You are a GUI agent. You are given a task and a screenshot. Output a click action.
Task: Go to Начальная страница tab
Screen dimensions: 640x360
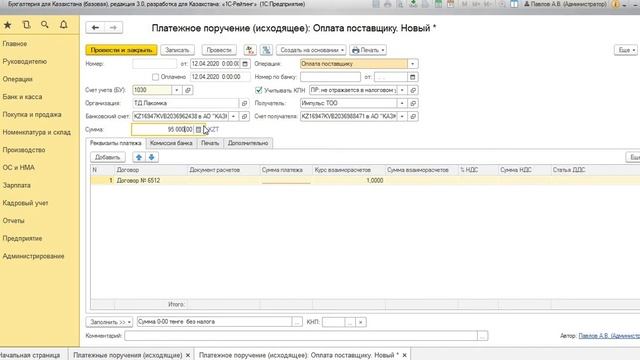click(x=30, y=355)
